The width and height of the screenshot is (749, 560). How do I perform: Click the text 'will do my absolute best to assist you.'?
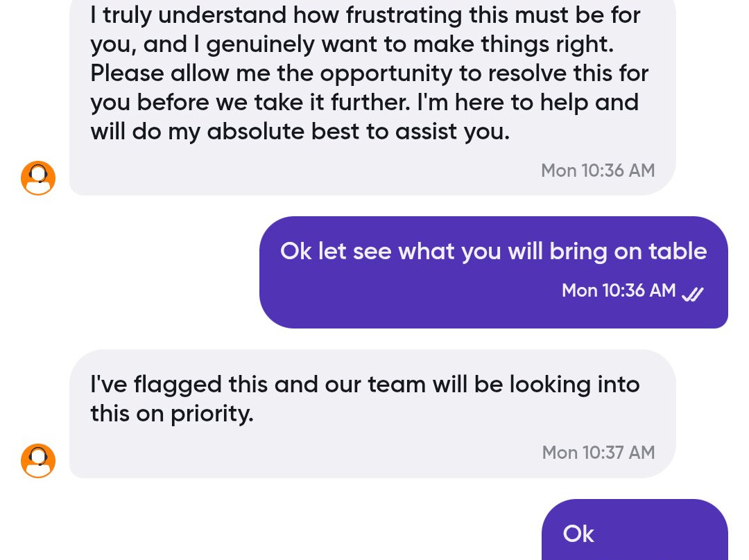tap(300, 131)
